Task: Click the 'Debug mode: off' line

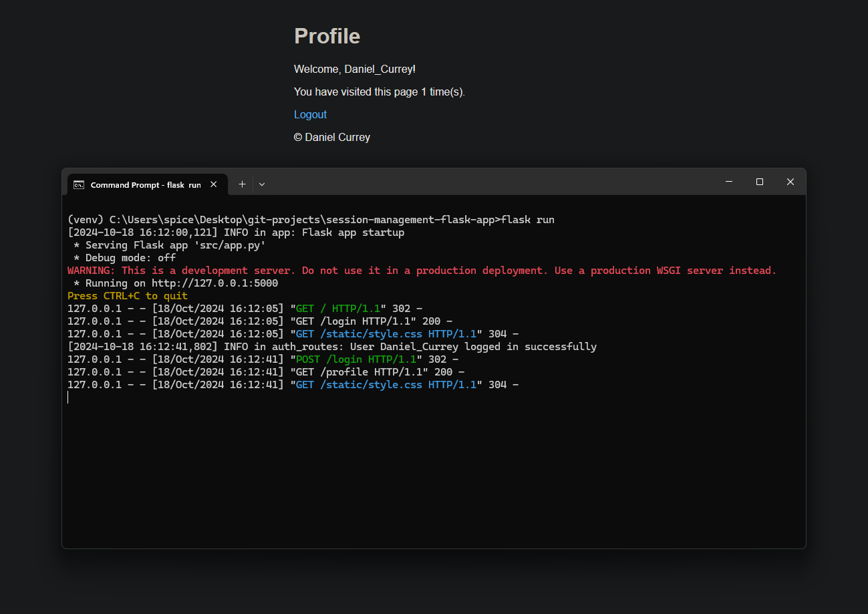Action: point(125,258)
